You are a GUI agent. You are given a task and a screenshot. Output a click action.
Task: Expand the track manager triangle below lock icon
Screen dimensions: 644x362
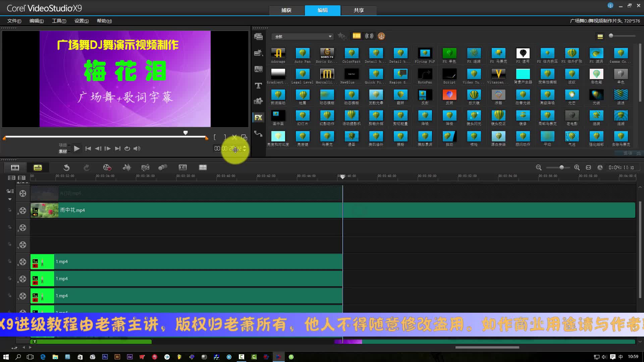click(x=10, y=199)
